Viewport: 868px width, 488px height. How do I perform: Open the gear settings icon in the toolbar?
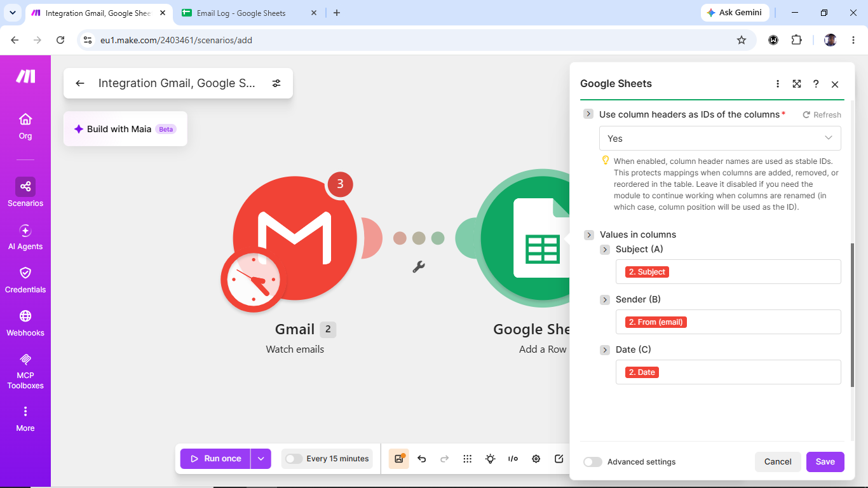[x=536, y=459]
